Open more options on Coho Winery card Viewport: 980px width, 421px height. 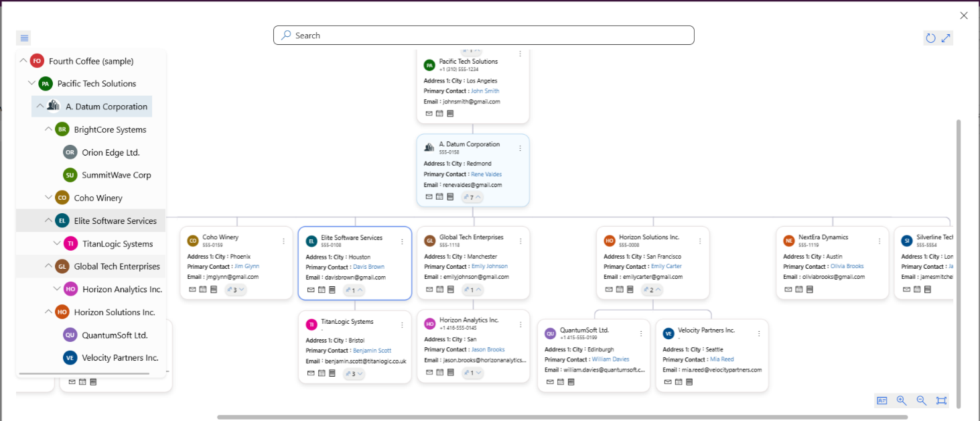click(x=283, y=241)
